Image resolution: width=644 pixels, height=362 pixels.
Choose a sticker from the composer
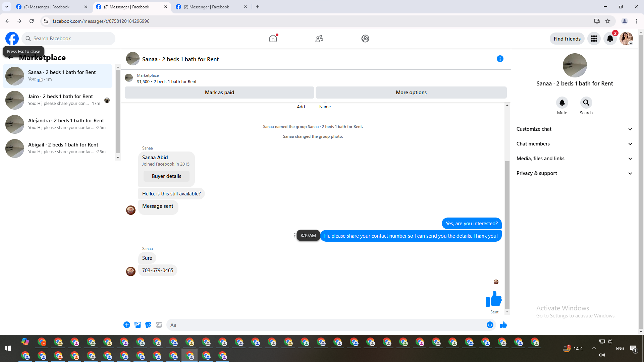click(x=148, y=325)
